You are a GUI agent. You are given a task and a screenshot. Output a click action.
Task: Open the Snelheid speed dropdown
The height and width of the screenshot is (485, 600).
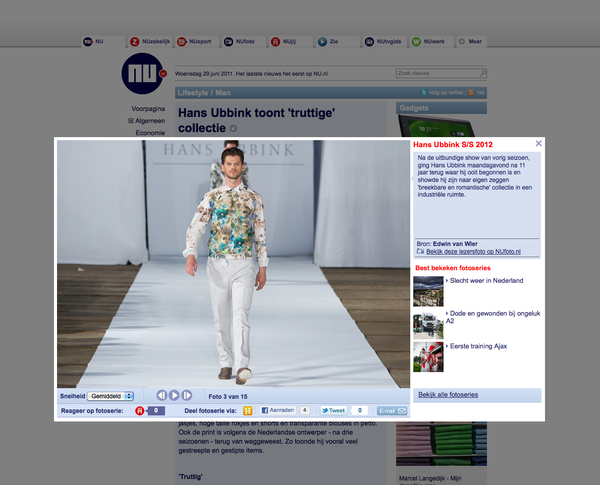click(110, 396)
